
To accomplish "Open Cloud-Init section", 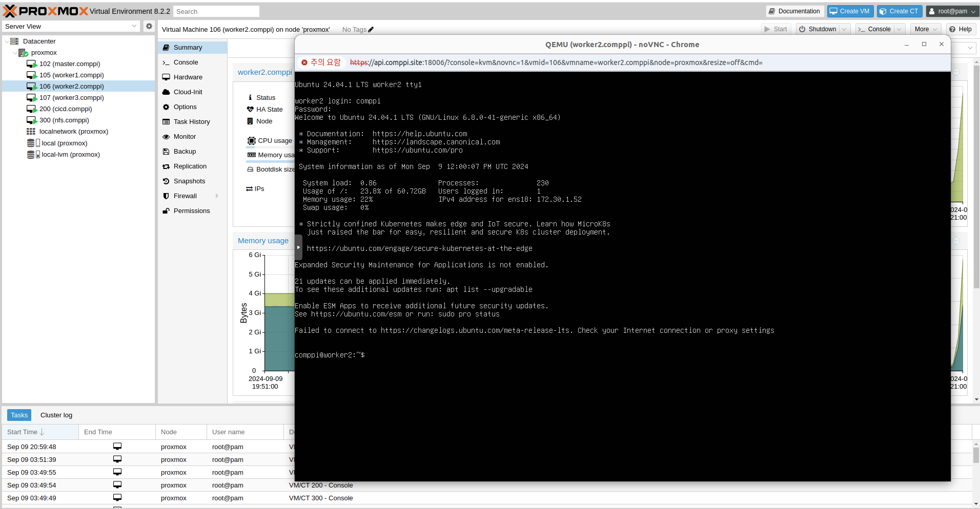I will 192,92.
